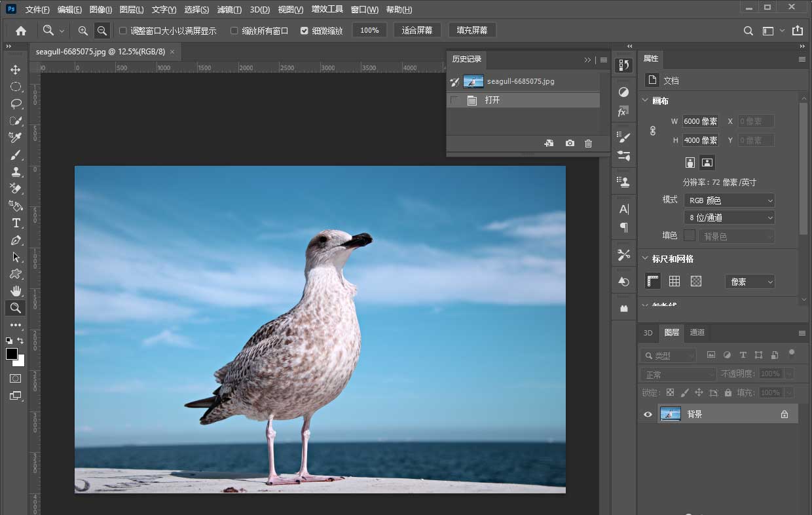This screenshot has height=515, width=812.
Task: Collapse the 画布 section
Action: (x=644, y=101)
